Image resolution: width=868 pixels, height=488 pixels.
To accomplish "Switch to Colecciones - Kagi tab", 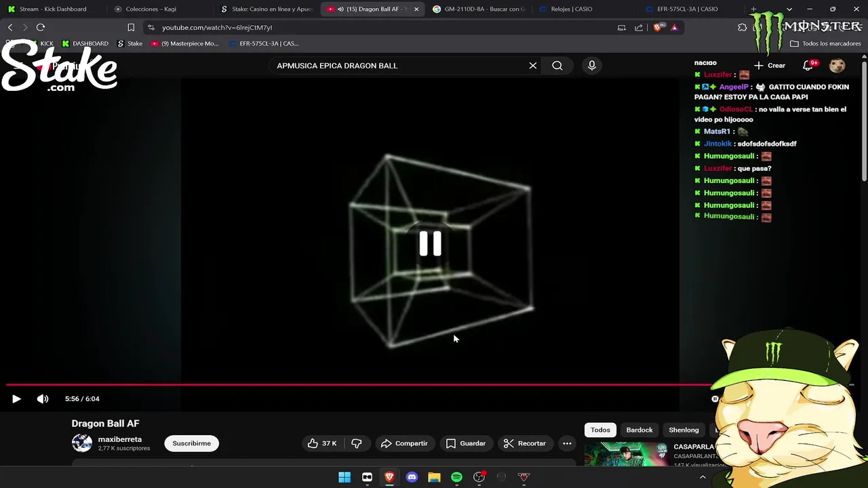I will (x=151, y=9).
